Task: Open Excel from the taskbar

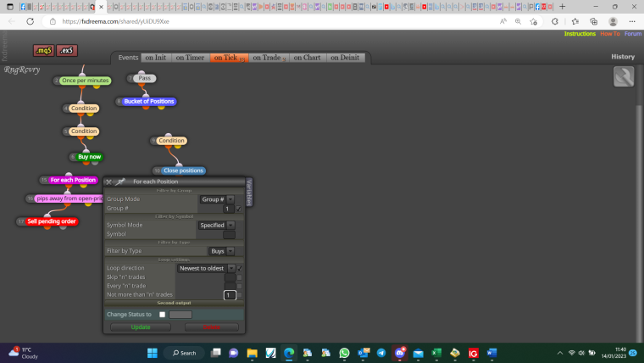Action: click(x=436, y=353)
